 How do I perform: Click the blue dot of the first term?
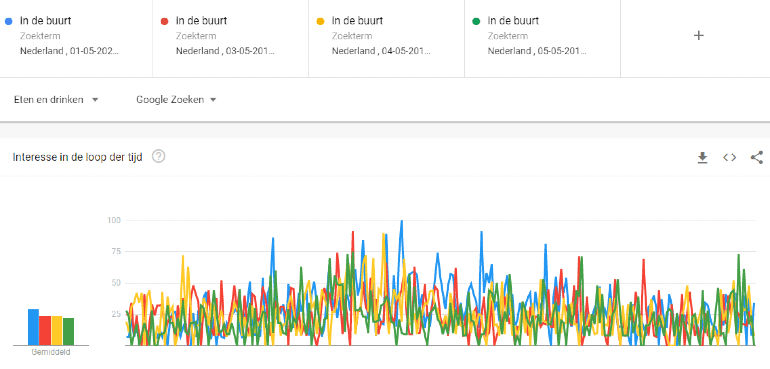point(8,21)
